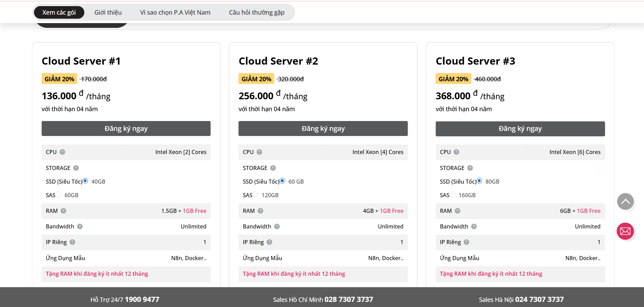Viewport: 644px width, 307px height.
Task: Call the 1900 9477 support hotline
Action: click(x=142, y=300)
